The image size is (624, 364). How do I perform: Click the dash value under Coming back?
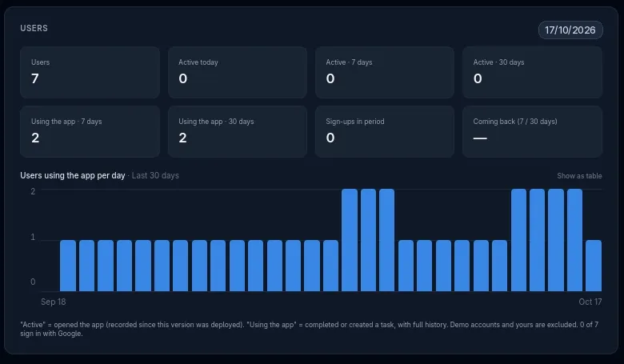pyautogui.click(x=480, y=138)
